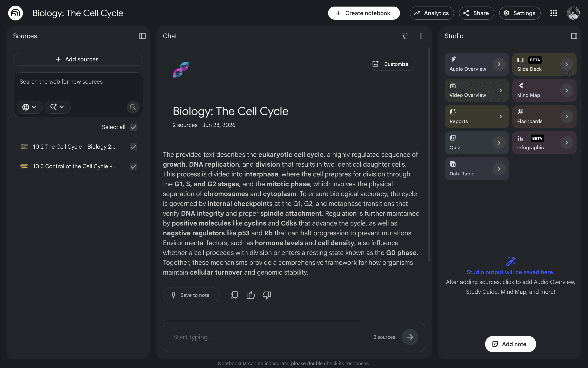Collapse the Studio panel icon

coord(574,36)
